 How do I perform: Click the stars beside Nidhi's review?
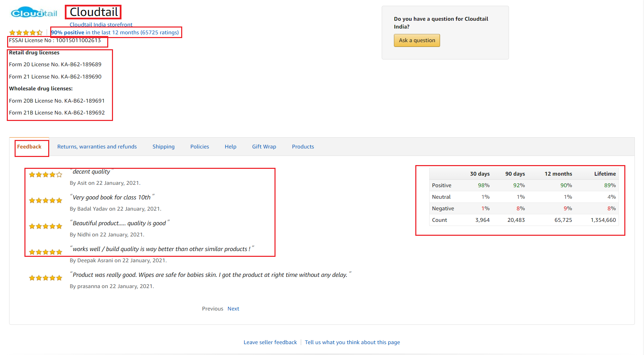45,226
